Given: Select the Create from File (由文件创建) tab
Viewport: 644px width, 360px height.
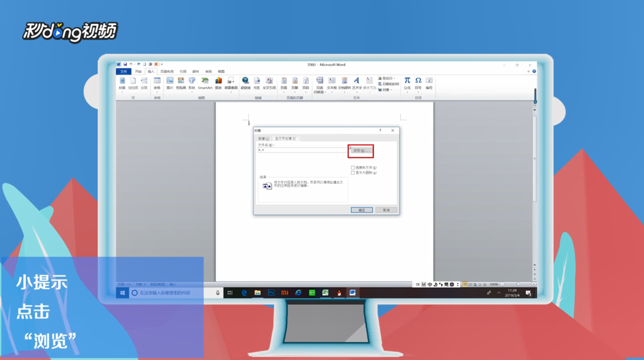Looking at the screenshot, I should [286, 138].
